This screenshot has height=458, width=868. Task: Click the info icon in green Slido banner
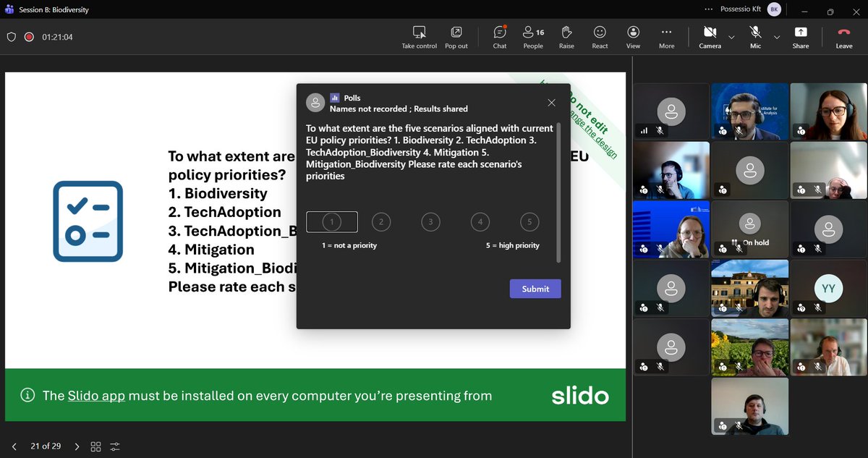(27, 395)
